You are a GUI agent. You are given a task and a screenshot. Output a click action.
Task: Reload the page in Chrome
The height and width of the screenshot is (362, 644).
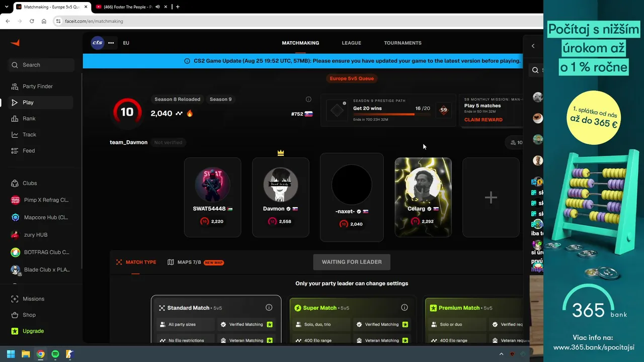click(32, 21)
